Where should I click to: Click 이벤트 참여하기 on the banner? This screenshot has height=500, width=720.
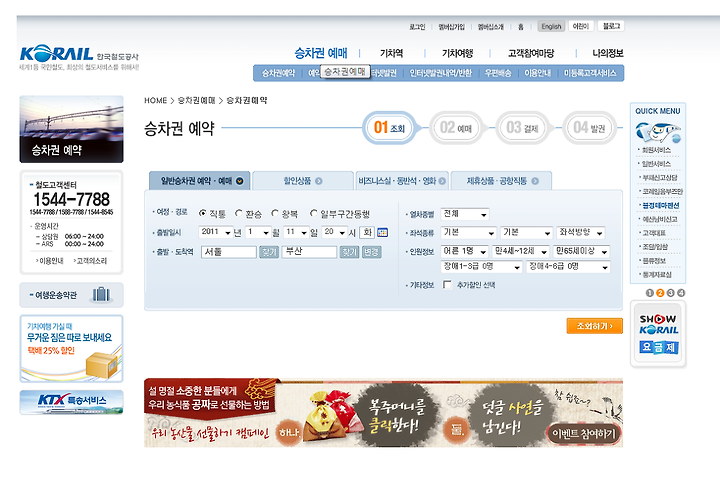tap(583, 433)
